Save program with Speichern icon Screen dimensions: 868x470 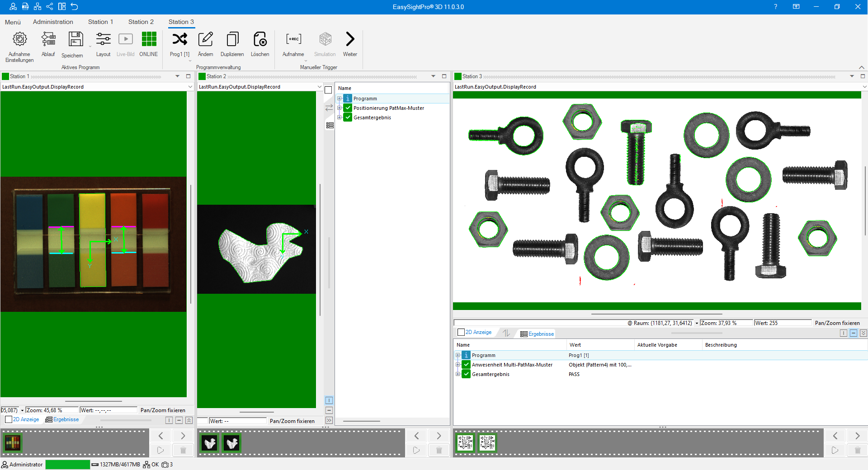(x=75, y=40)
